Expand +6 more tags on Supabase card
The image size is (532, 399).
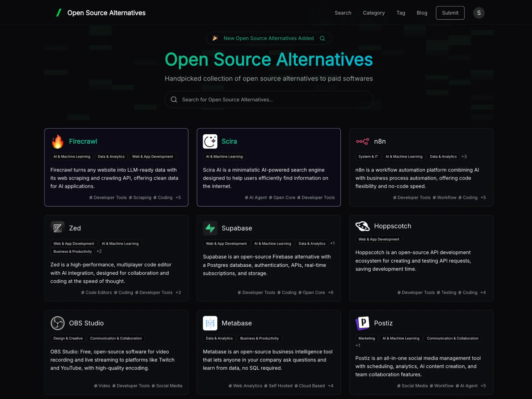[x=331, y=293]
